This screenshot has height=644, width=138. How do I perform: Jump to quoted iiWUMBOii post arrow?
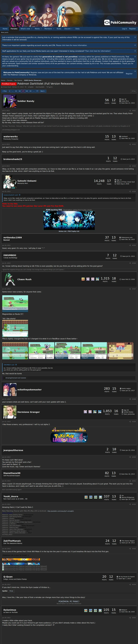[x=16, y=365]
